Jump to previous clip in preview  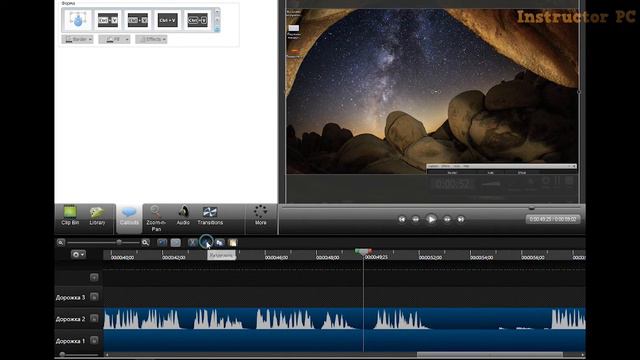click(402, 219)
